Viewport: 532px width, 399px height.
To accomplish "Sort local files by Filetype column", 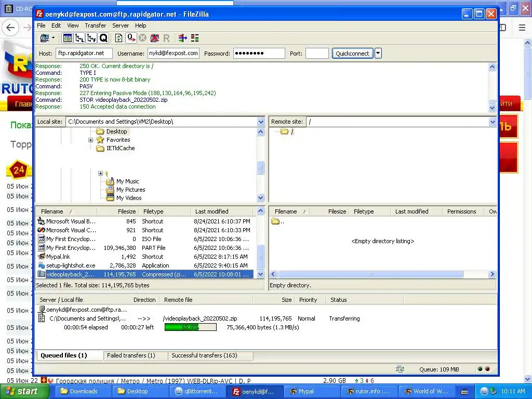I will [164, 211].
